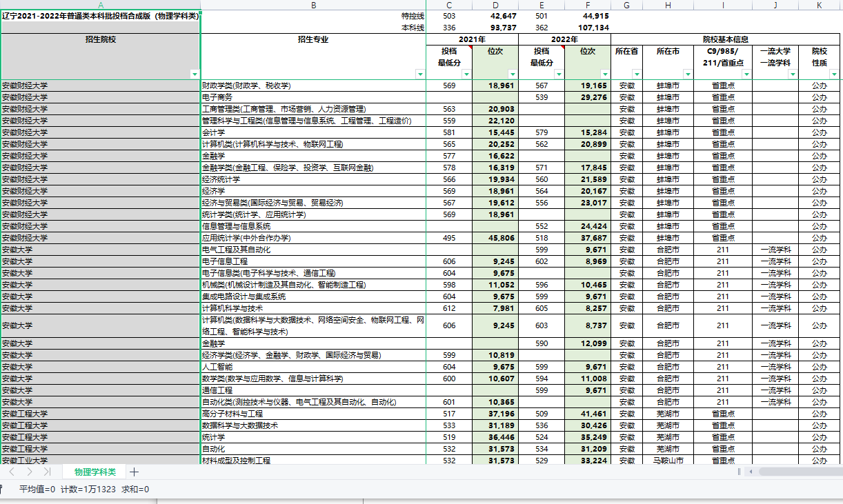Select the 集成电路设计与集成系统 cell
The image size is (843, 504).
click(313, 296)
